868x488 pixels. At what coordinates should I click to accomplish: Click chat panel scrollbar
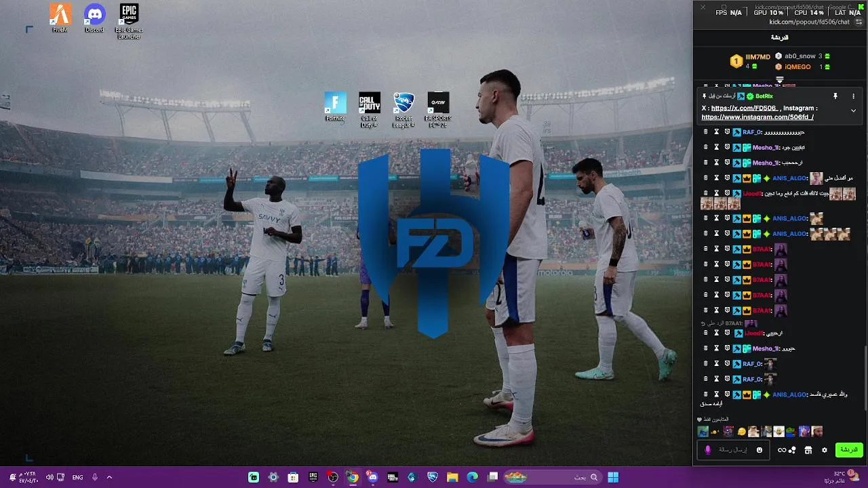(865, 380)
